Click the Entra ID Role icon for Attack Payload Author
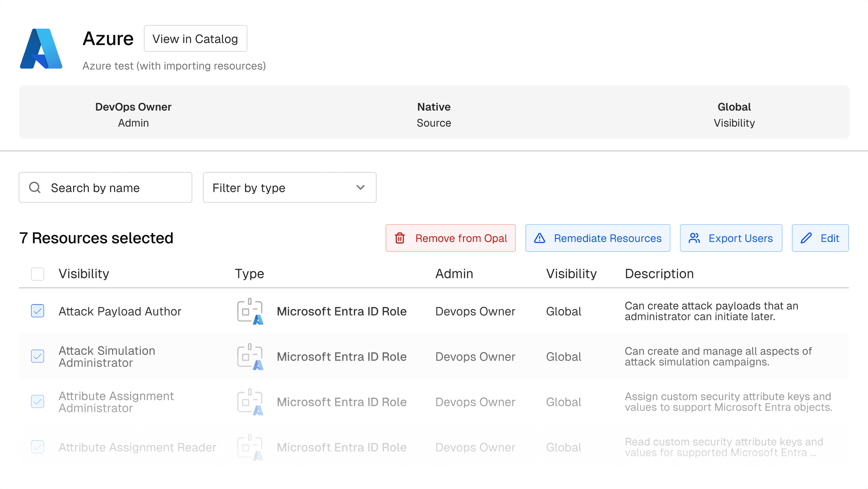The image size is (868, 489). click(250, 311)
